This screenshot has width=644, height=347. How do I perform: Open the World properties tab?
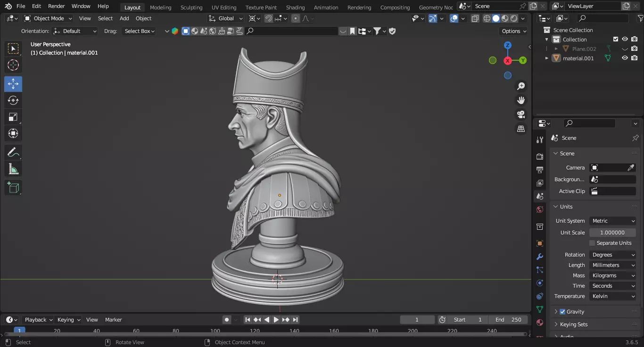[540, 210]
